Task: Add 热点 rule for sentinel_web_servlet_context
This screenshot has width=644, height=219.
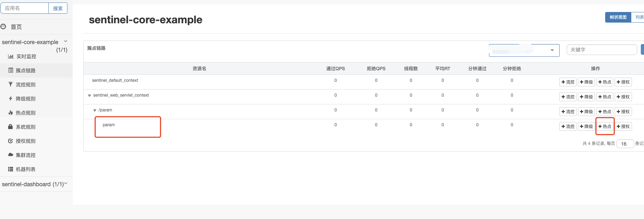Action: (x=604, y=97)
